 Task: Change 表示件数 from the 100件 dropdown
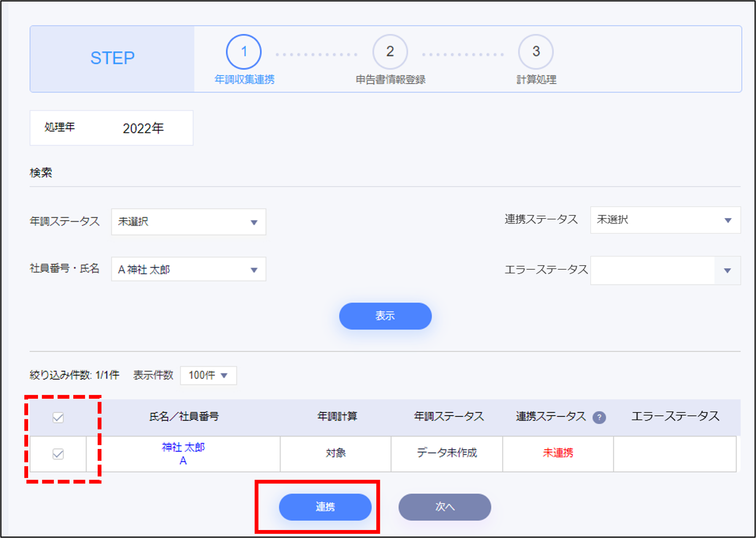point(208,375)
